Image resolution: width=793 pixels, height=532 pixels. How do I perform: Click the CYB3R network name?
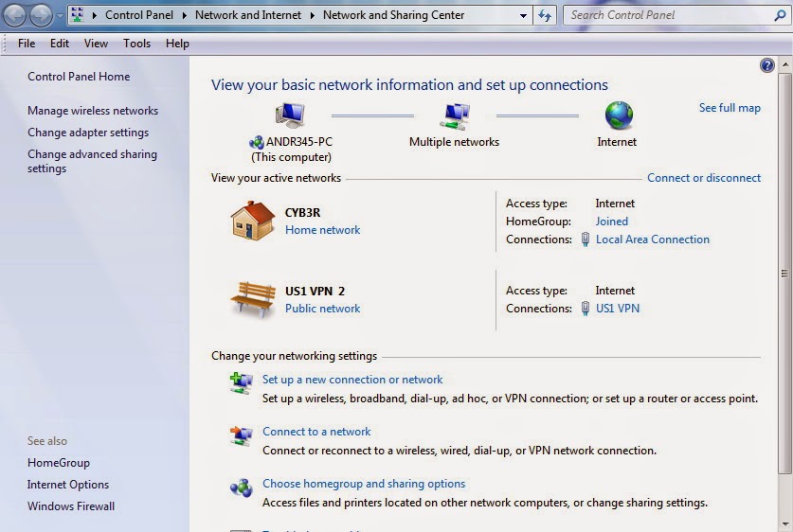pos(302,213)
